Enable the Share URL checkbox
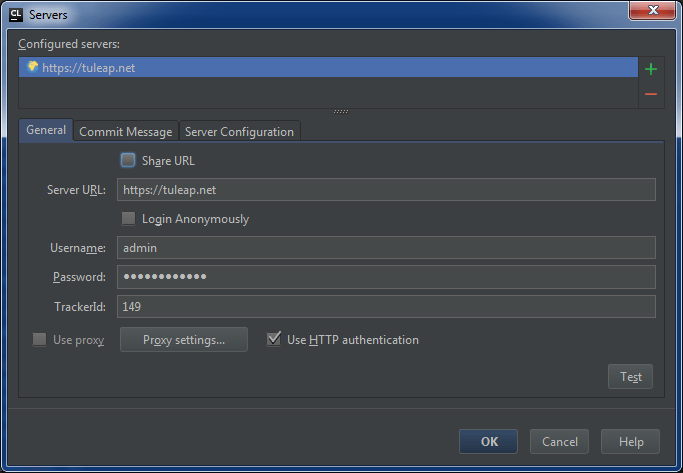Image resolution: width=683 pixels, height=473 pixels. click(x=128, y=160)
